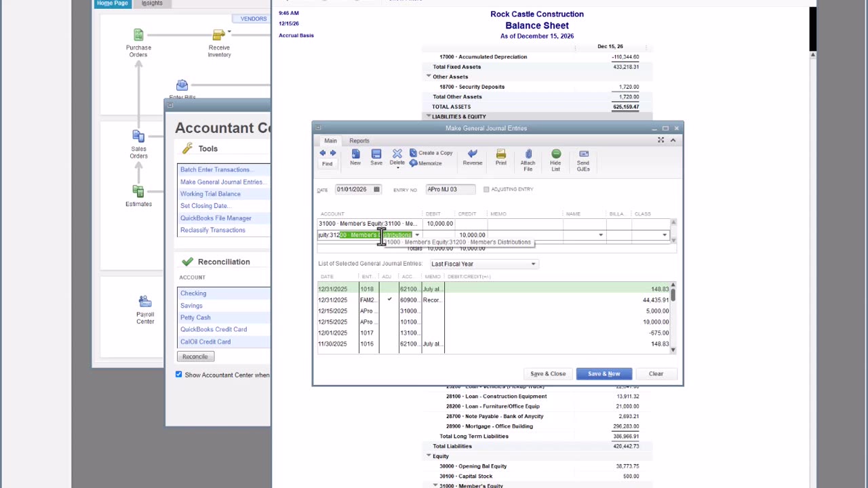The height and width of the screenshot is (488, 868).
Task: Create a Copy of the entry
Action: pos(431,153)
